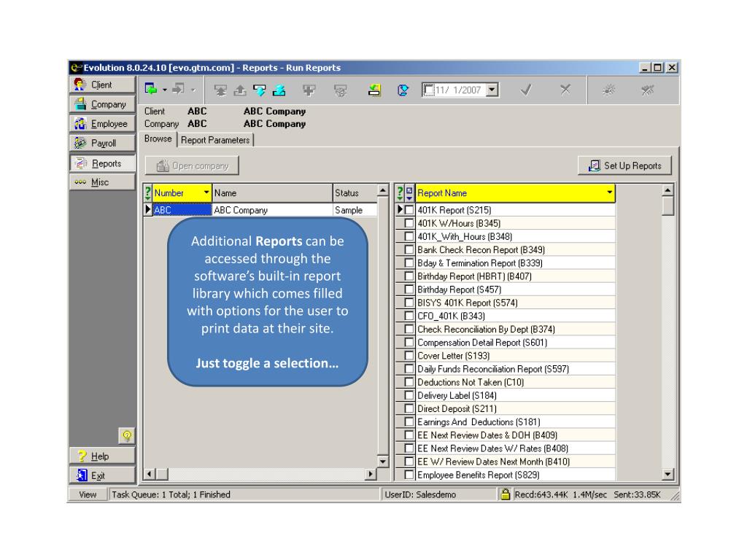Image resolution: width=747 pixels, height=560 pixels.
Task: Select the Delivery Label (S184) row
Action: [516, 395]
